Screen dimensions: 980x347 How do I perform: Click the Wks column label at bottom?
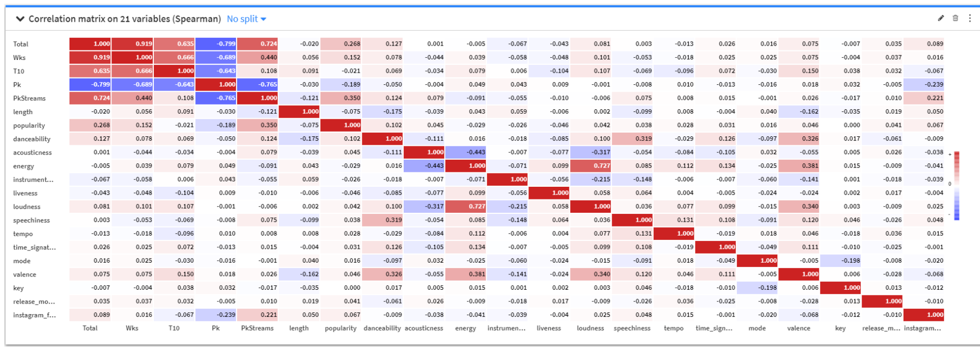tap(132, 328)
